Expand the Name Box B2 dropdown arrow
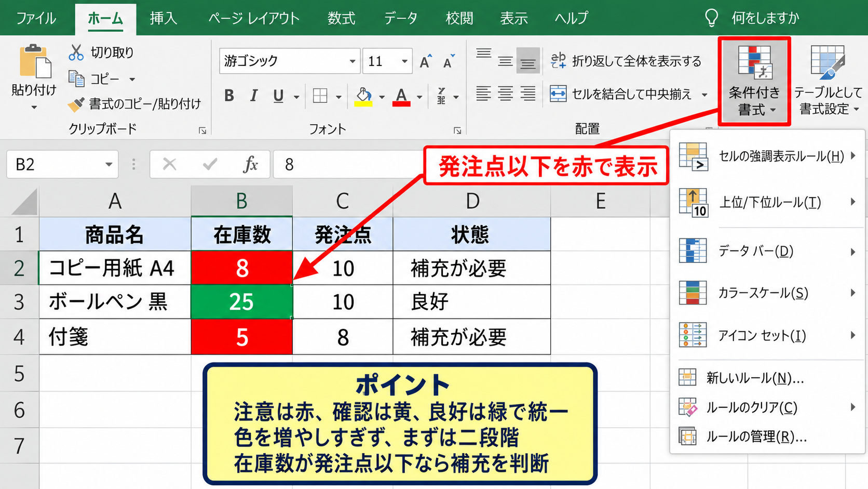The image size is (868, 489). (x=108, y=165)
